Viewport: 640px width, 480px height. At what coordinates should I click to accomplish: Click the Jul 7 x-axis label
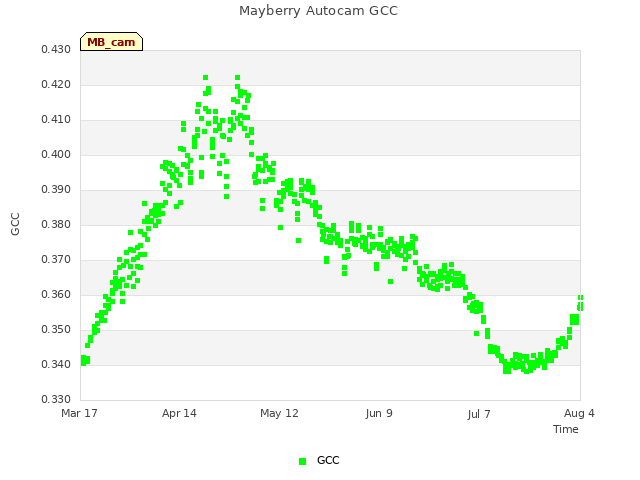(479, 414)
